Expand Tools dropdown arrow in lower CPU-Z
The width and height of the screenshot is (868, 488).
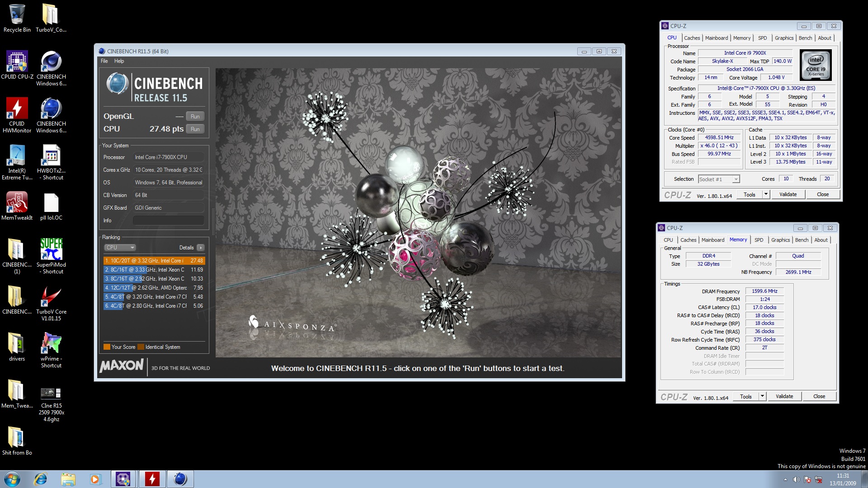[762, 397]
